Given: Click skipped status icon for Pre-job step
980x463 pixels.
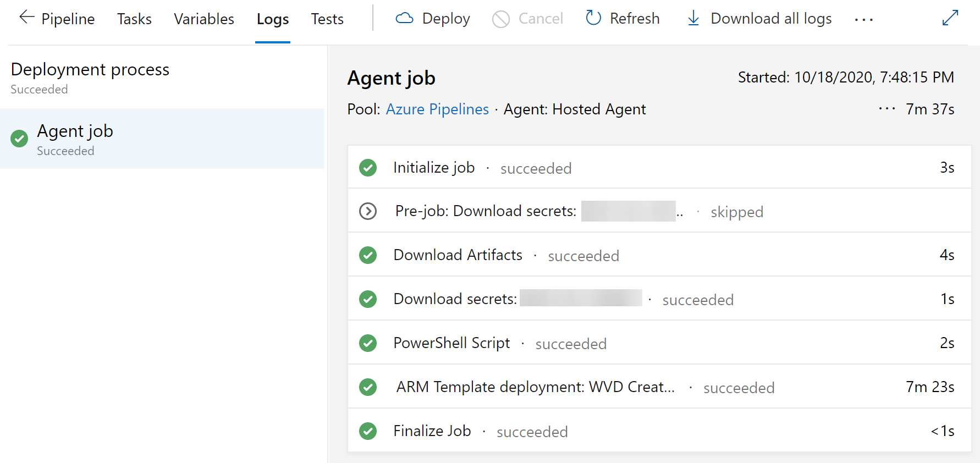Looking at the screenshot, I should click(368, 211).
